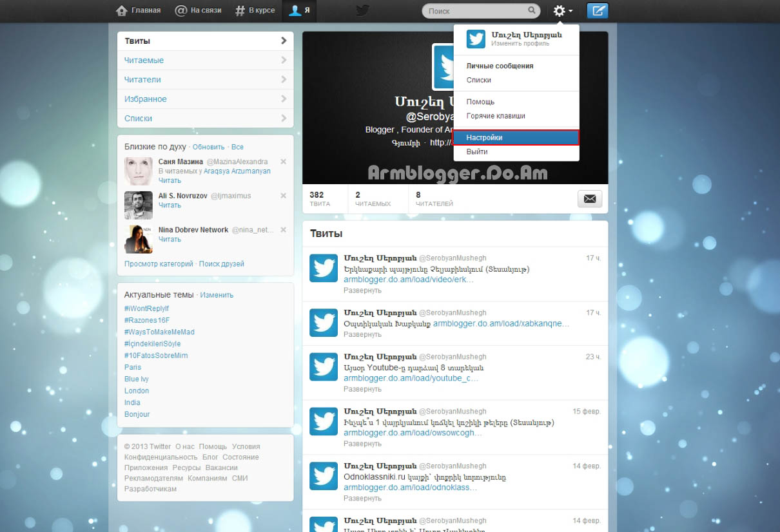This screenshot has width=780, height=532.
Task: Open the armblogger.do.am/load/xabkanqne link
Action: click(502, 323)
